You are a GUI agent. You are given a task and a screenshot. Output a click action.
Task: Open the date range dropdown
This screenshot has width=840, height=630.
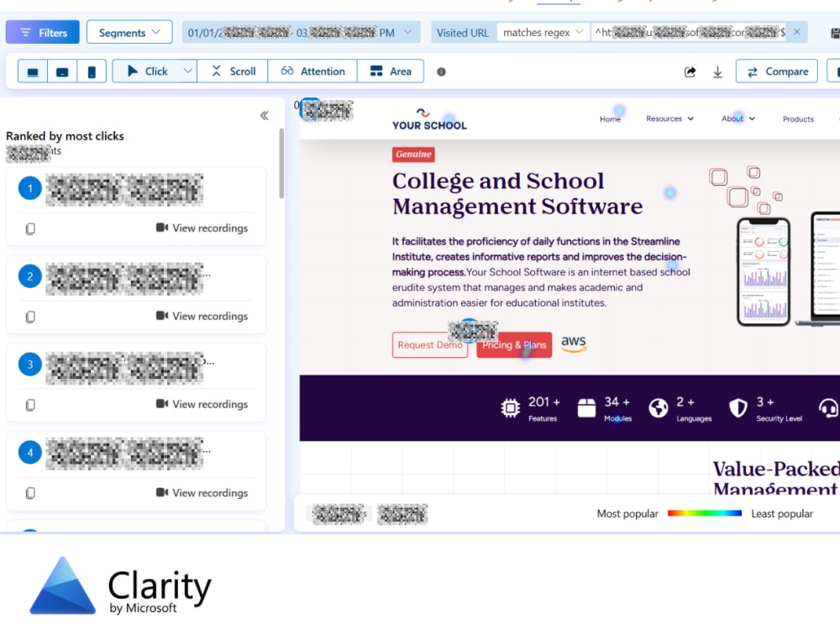click(301, 33)
